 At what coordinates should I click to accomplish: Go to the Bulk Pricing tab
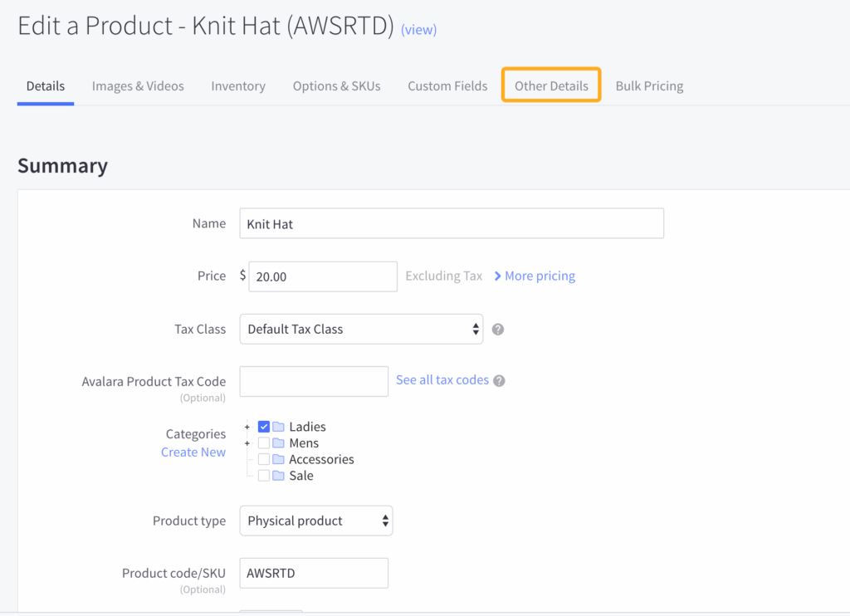[x=649, y=86]
